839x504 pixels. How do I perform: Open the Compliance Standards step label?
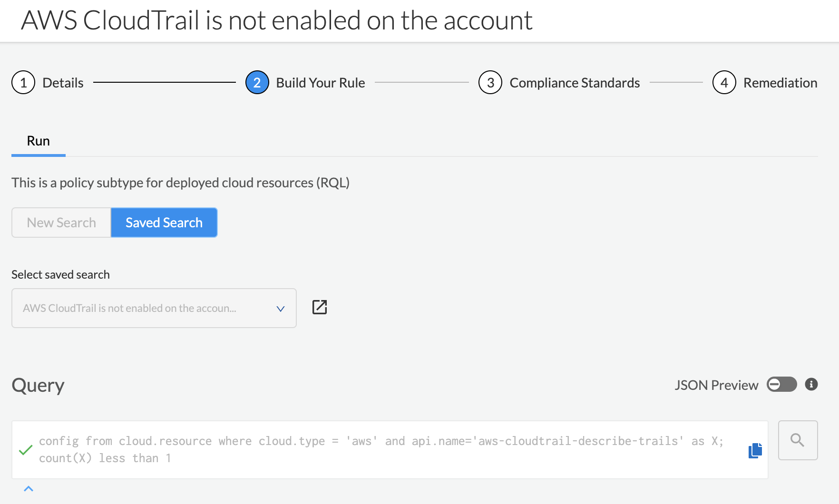click(575, 83)
